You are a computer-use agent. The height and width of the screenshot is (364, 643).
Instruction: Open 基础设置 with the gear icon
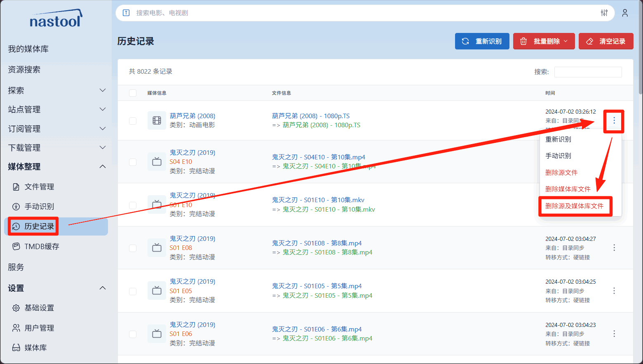click(39, 308)
